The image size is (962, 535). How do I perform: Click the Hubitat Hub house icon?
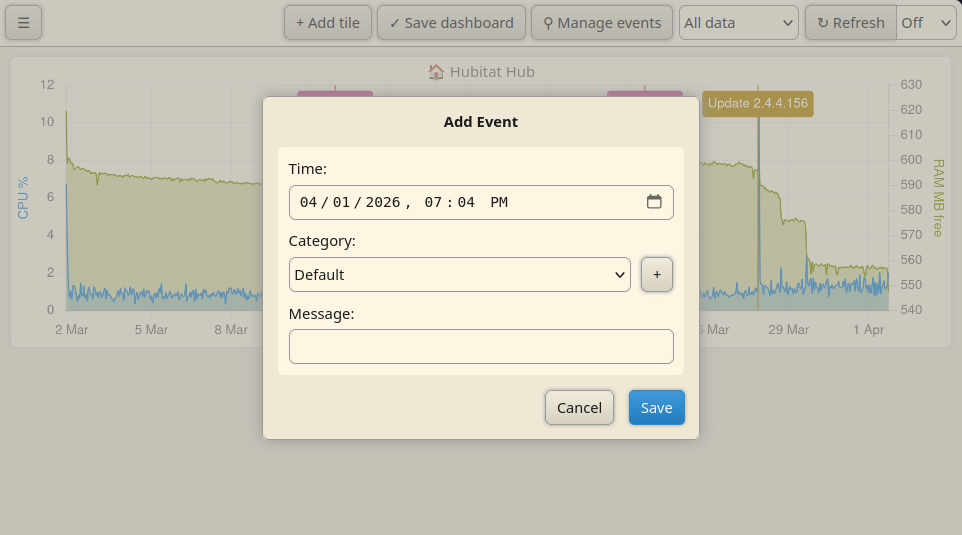click(x=436, y=72)
